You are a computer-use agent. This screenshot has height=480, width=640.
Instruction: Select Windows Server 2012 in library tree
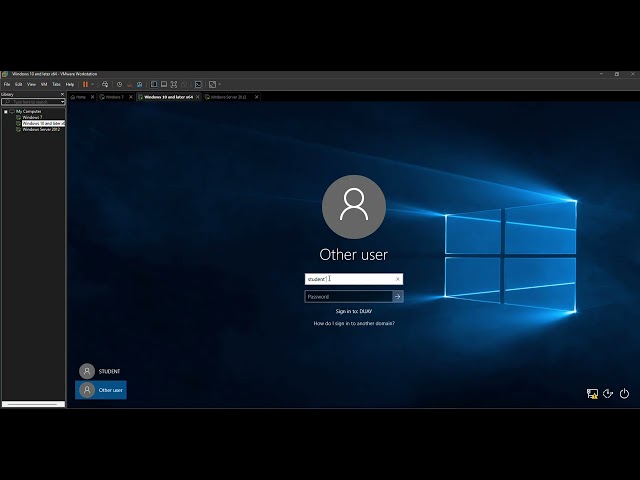pos(41,129)
